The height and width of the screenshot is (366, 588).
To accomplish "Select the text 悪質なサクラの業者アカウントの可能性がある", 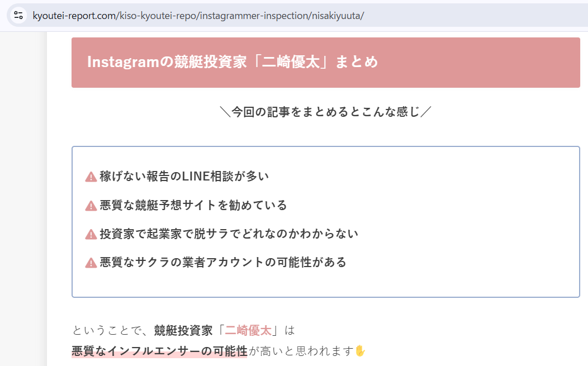I will coord(223,263).
